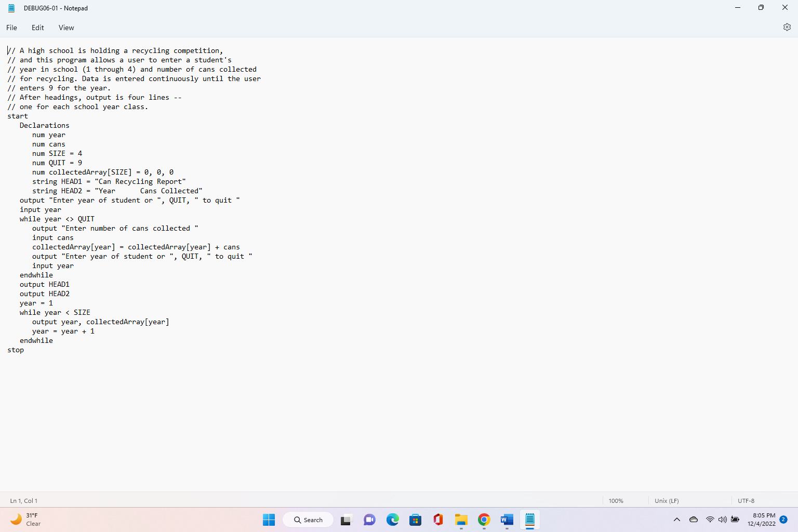Launch Google Chrome from the taskbar
This screenshot has width=798, height=532.
coord(484,520)
